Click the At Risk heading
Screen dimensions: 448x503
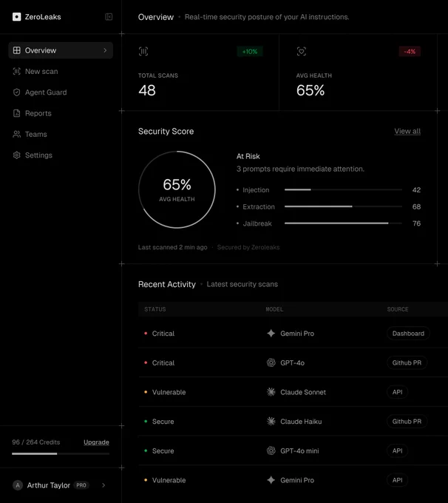(248, 156)
